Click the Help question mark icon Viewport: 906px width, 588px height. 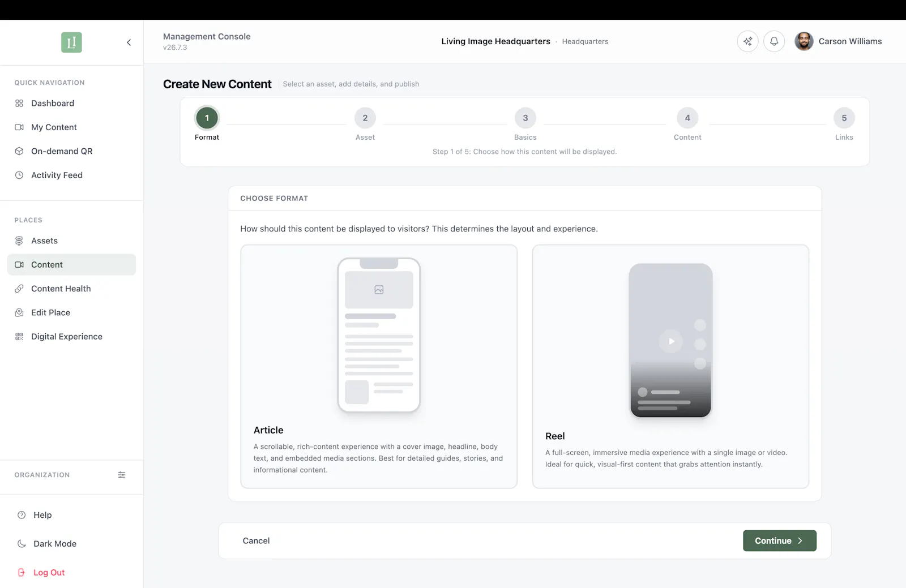click(x=22, y=515)
